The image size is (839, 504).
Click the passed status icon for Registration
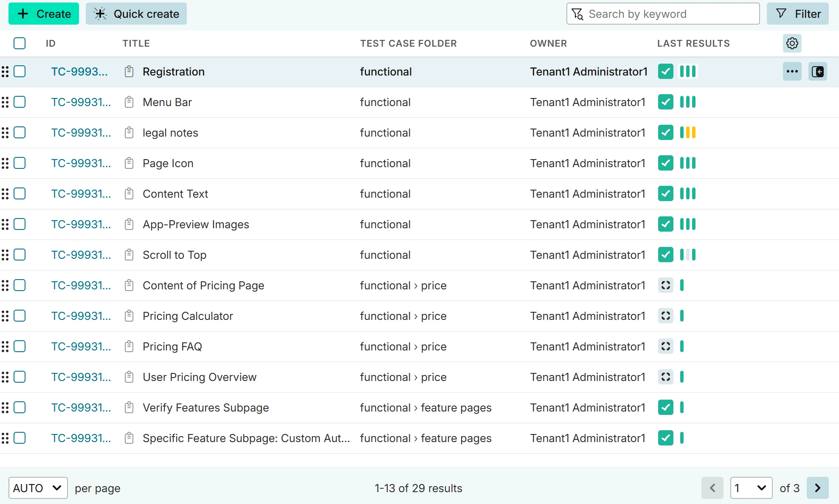(x=665, y=71)
